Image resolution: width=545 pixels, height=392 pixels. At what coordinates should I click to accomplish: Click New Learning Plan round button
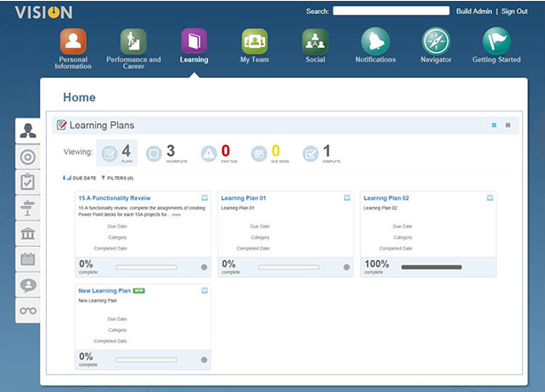tap(204, 359)
